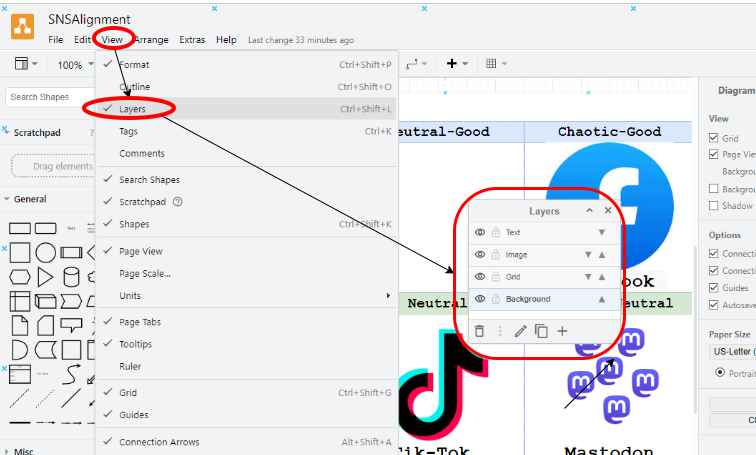Rename layer using the pencil edit icon
Viewport: 756px width, 455px height.
point(520,331)
